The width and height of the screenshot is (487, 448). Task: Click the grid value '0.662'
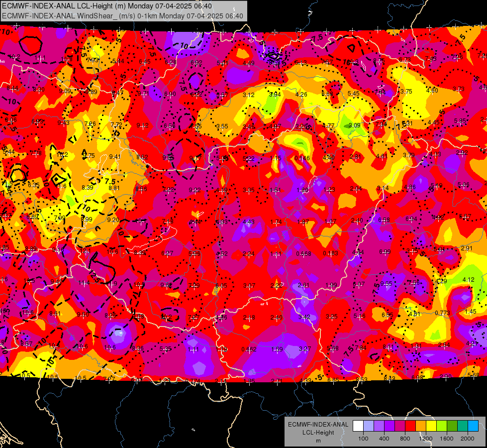[249, 349]
